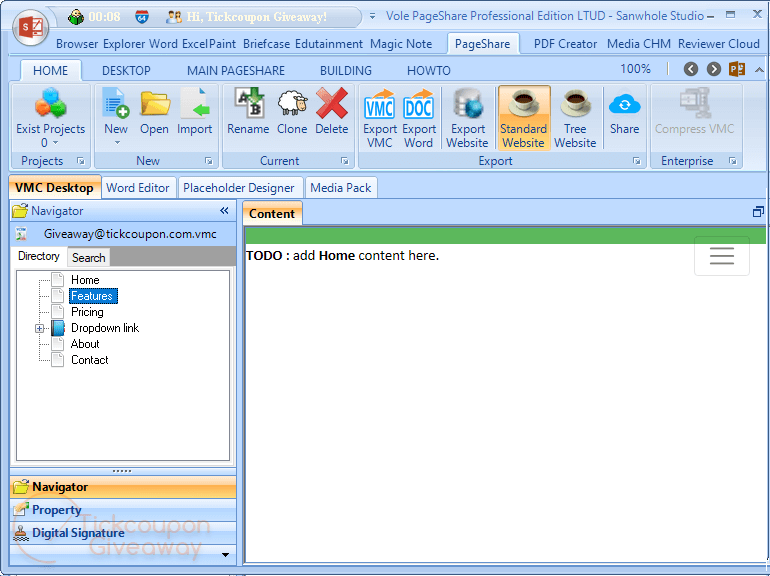The width and height of the screenshot is (770, 576).
Task: Open the Exist Projects gallery icon
Action: (x=50, y=103)
